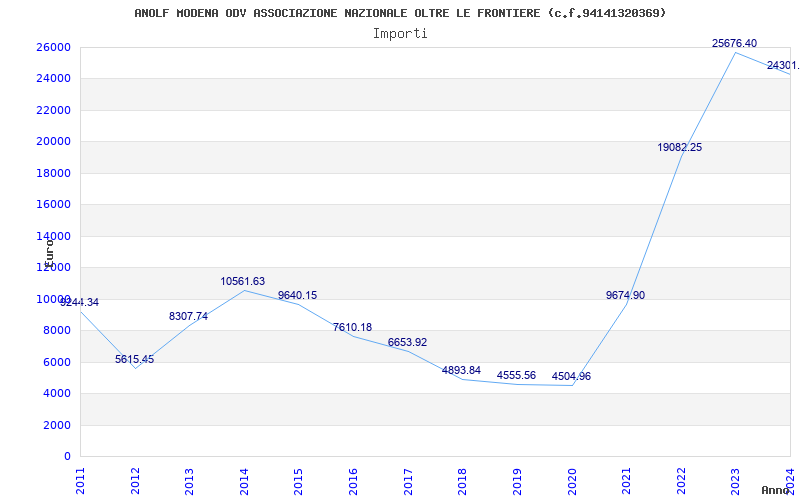Screen dimensions: 800x500
Task: Click the y-axis tick 8000
Action: 57,331
